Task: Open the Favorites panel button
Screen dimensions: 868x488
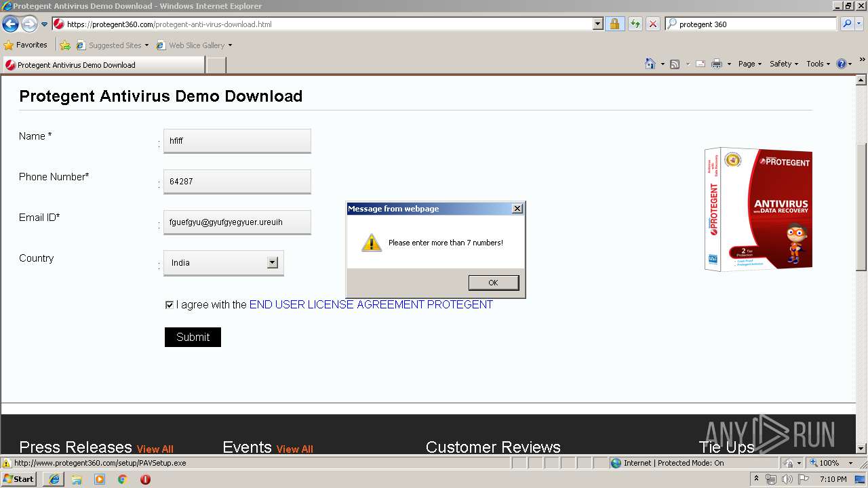Action: pyautogui.click(x=25, y=45)
